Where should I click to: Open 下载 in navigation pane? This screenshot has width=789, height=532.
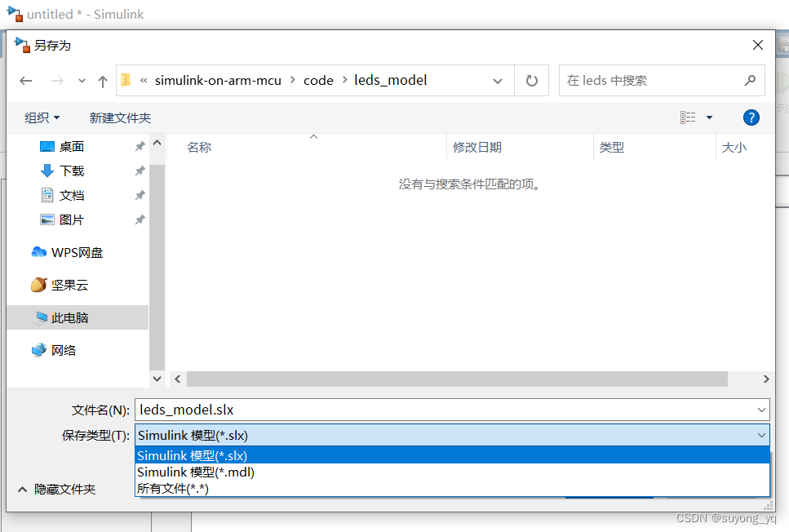[72, 171]
